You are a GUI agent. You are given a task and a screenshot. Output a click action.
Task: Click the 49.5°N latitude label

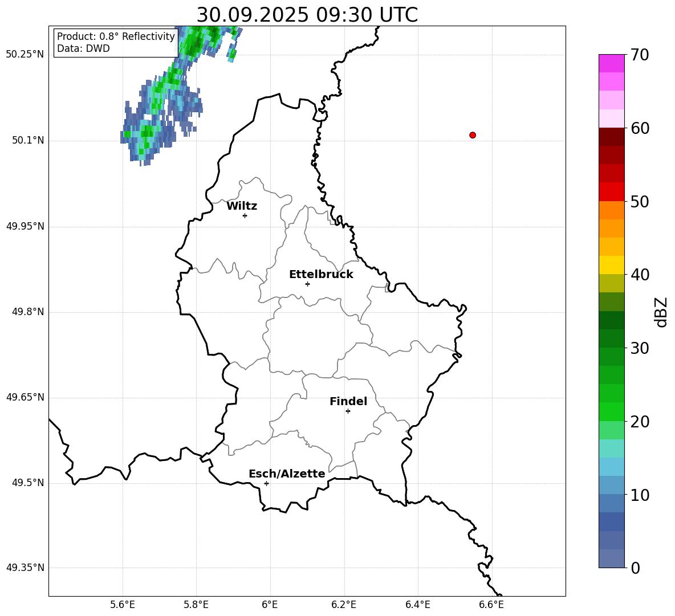tap(28, 483)
